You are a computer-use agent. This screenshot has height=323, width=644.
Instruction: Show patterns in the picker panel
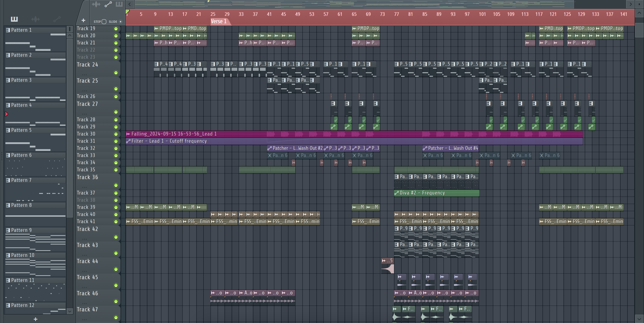click(x=14, y=19)
